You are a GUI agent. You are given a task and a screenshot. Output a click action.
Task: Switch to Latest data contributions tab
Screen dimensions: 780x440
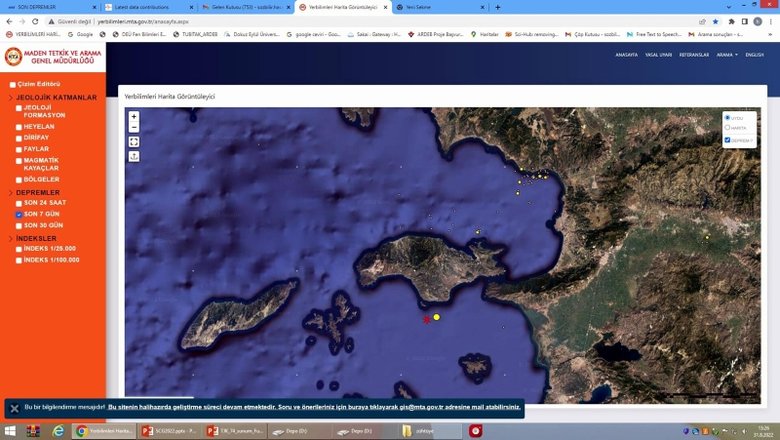click(x=148, y=7)
